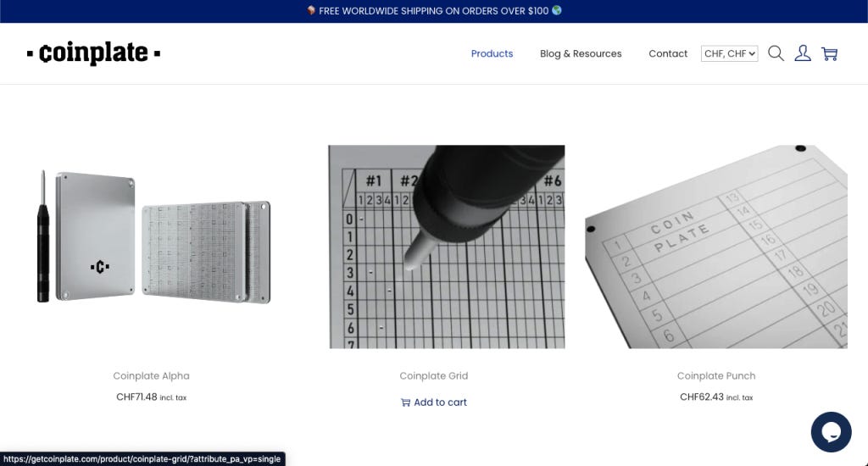Click the coinplate logo

pos(93,53)
